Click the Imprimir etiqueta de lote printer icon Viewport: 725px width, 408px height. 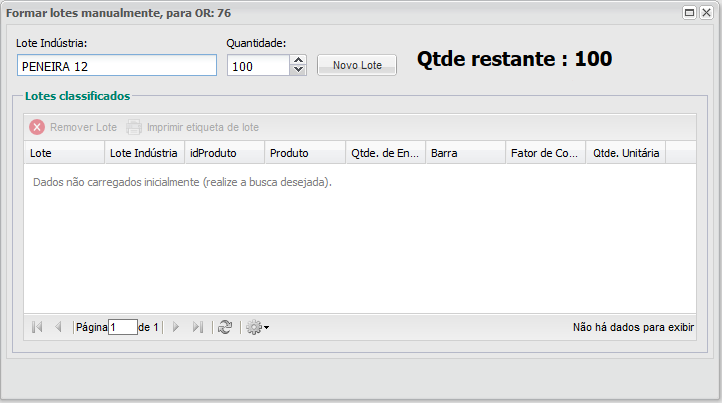pyautogui.click(x=134, y=127)
